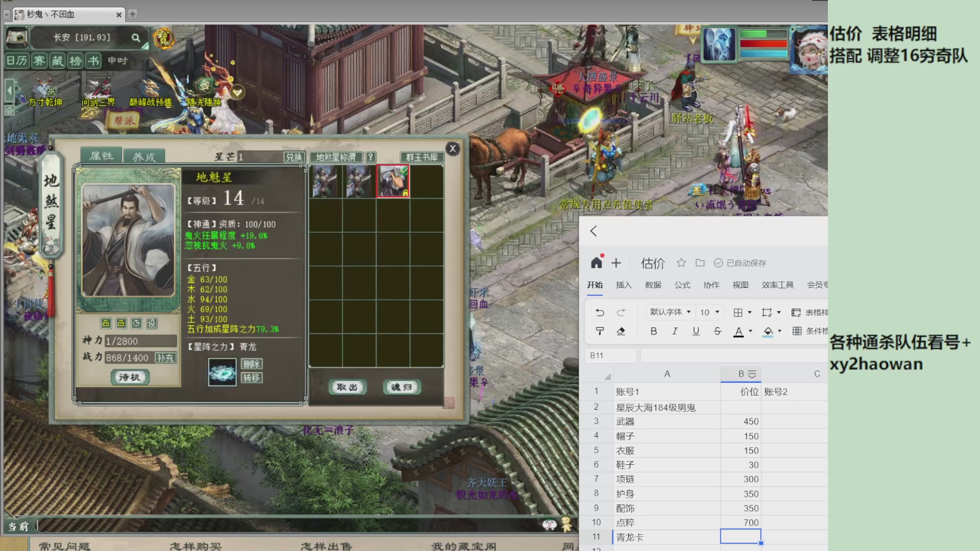Screen dimensions: 980x551
Task: Open the 公式 ribbon tab
Action: 682,285
